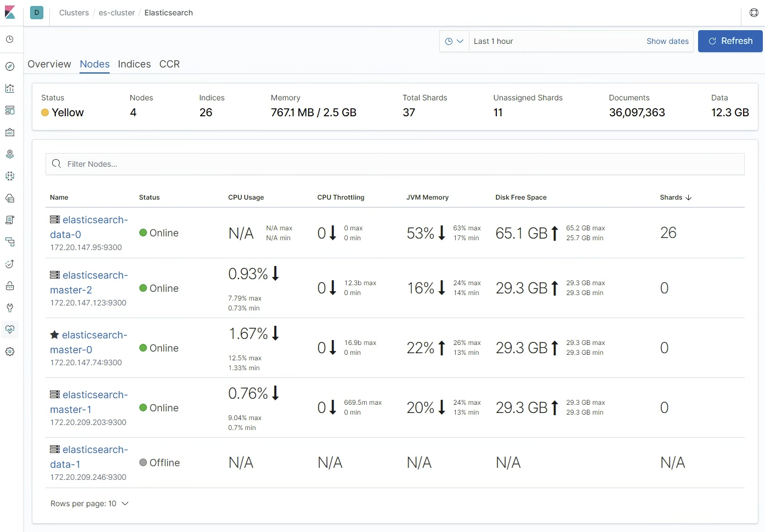Switch to the Overview tab
The width and height of the screenshot is (765, 532).
pos(49,64)
